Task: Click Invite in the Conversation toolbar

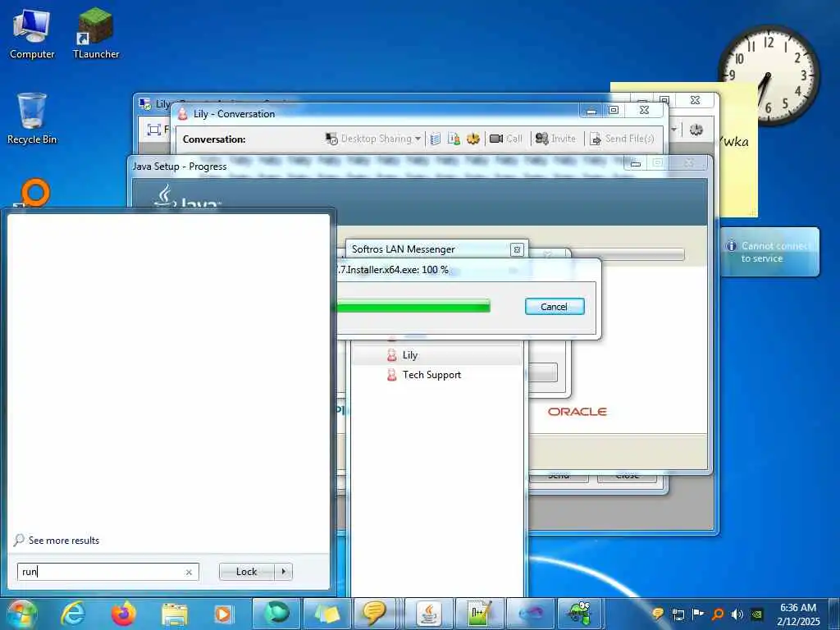Action: coord(555,139)
